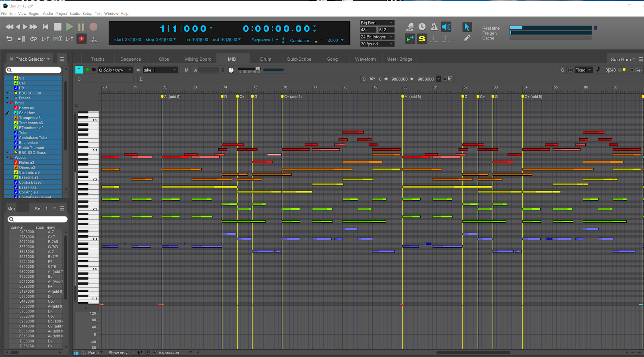Open the 30 fps nd frame rate dropdown
Image resolution: width=644 pixels, height=357 pixels.
377,44
